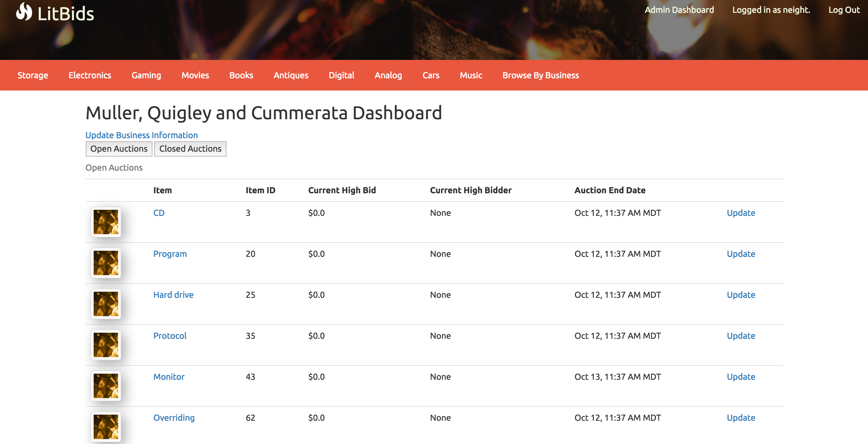The image size is (868, 444).
Task: Open the Overriding item link
Action: click(x=174, y=418)
